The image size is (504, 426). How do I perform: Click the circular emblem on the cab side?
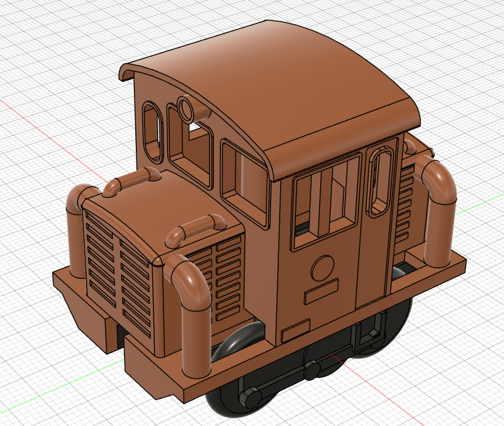[323, 268]
